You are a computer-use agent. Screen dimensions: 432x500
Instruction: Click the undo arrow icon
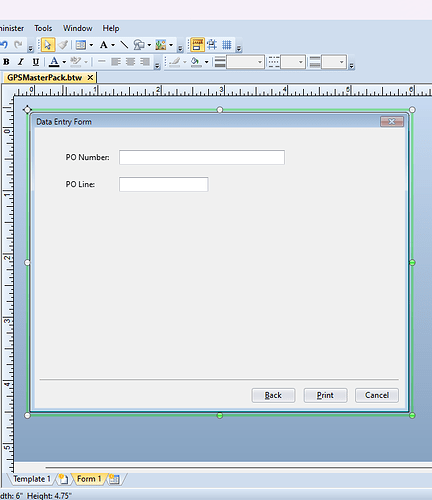click(4, 45)
